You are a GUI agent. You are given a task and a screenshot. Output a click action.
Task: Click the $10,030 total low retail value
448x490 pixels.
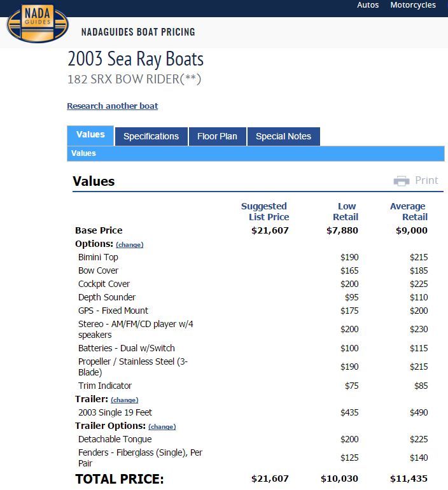point(339,479)
